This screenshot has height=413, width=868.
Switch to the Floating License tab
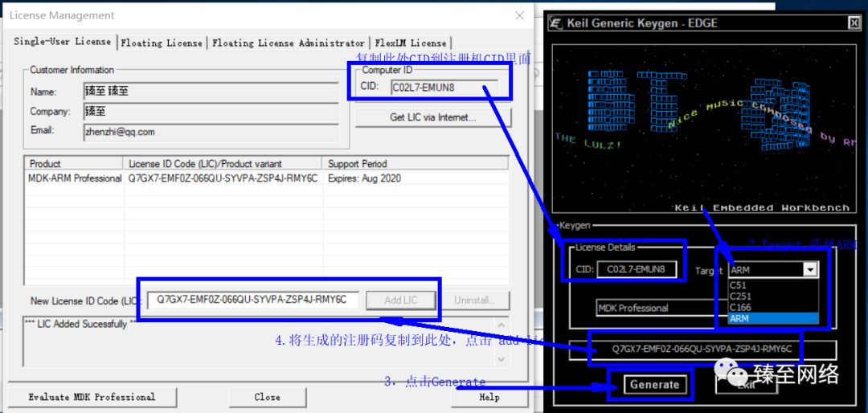(x=162, y=43)
